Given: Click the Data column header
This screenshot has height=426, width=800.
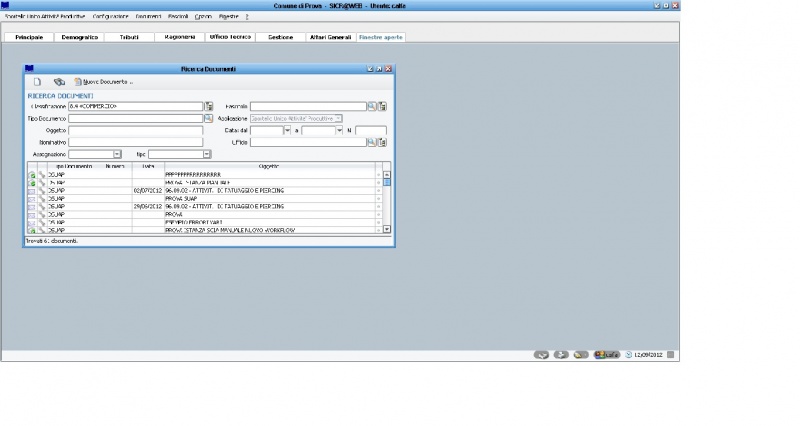Looking at the screenshot, I should (x=148, y=166).
